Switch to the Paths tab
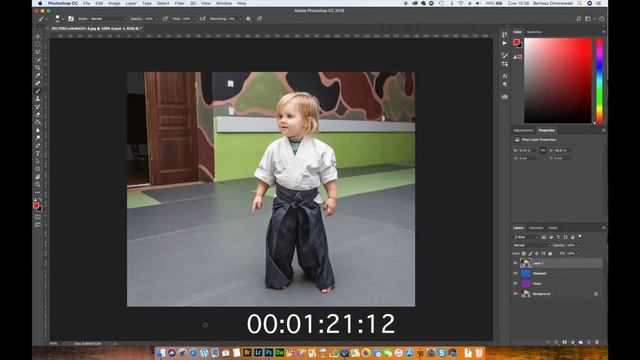Image resolution: width=640 pixels, height=360 pixels. (x=553, y=228)
